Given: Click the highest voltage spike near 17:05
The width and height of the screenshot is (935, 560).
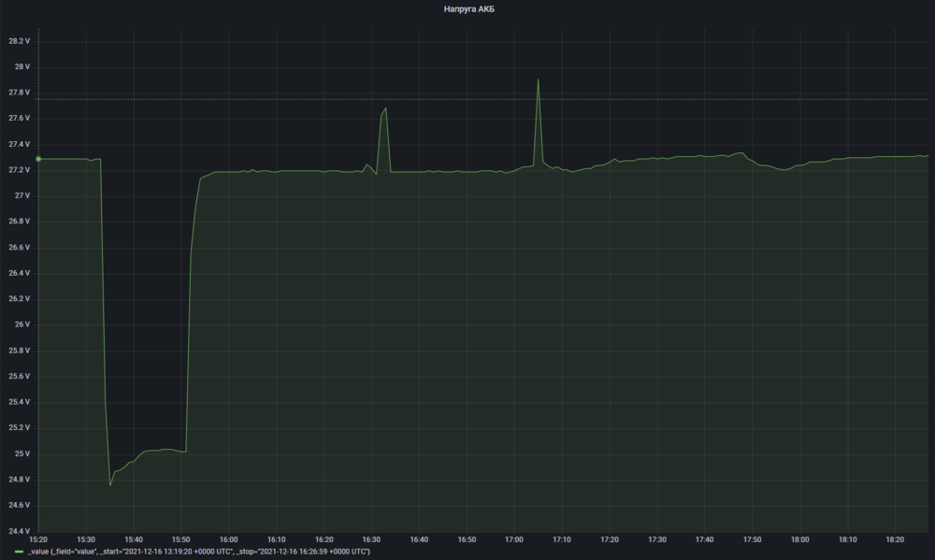Looking at the screenshot, I should tap(539, 79).
